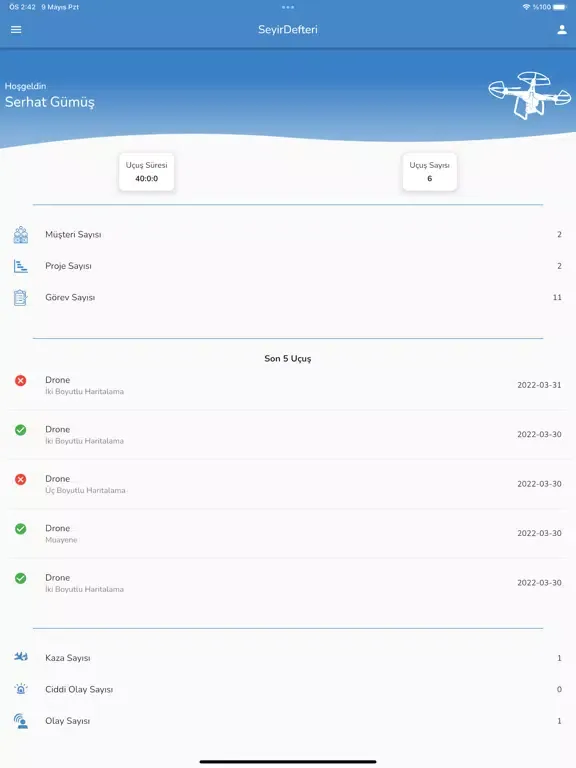Tap the Kaza Sayısı crash icon

click(x=21, y=657)
